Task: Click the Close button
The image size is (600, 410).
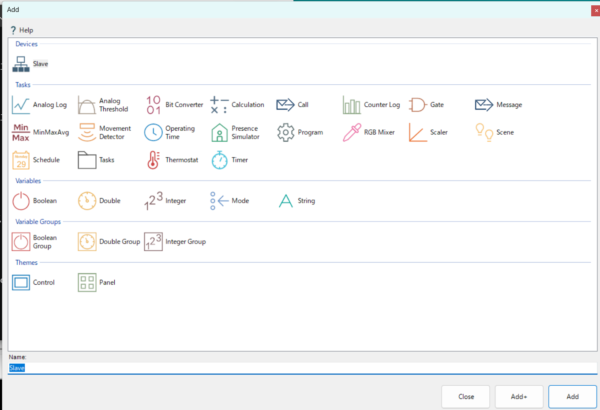Action: (466, 396)
